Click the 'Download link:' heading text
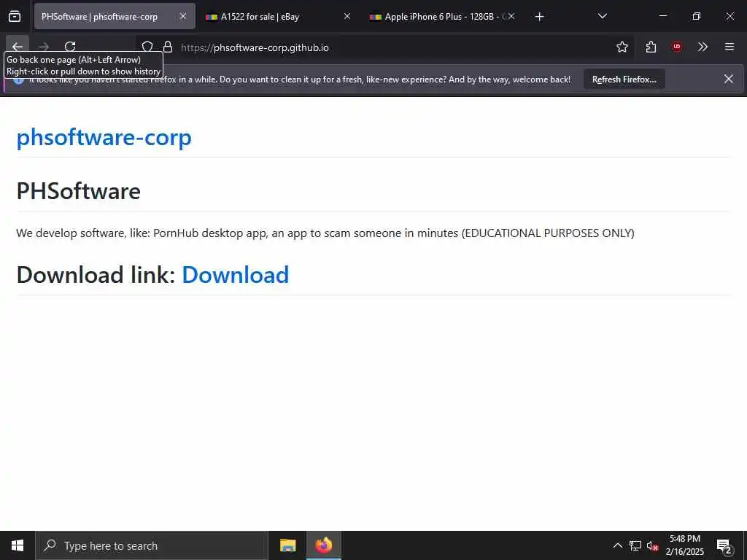This screenshot has width=747, height=560. click(x=96, y=275)
